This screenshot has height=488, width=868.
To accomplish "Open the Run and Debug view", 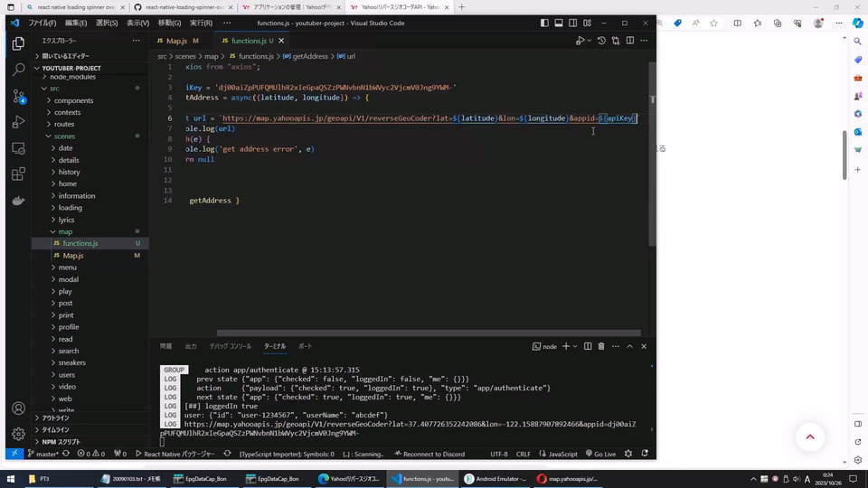I will 18,121.
